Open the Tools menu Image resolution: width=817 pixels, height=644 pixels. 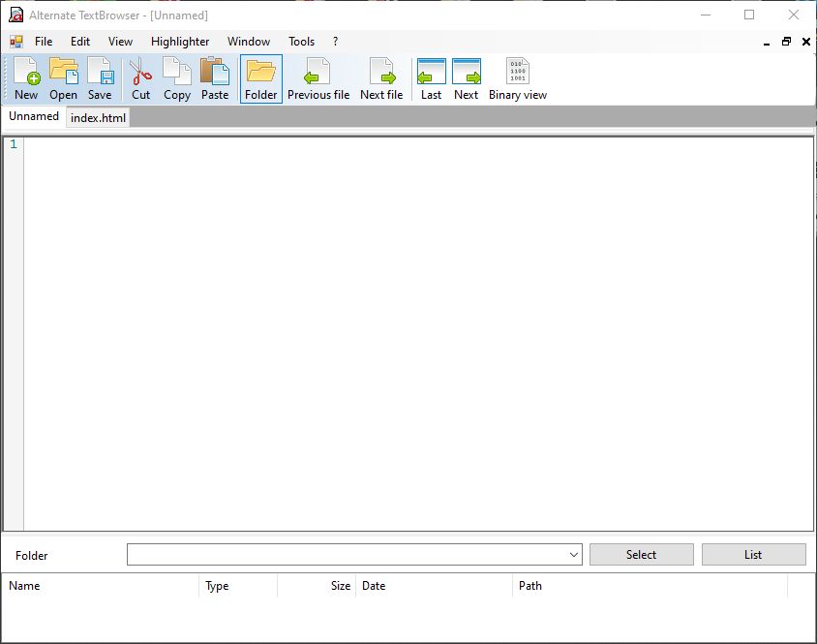click(300, 42)
